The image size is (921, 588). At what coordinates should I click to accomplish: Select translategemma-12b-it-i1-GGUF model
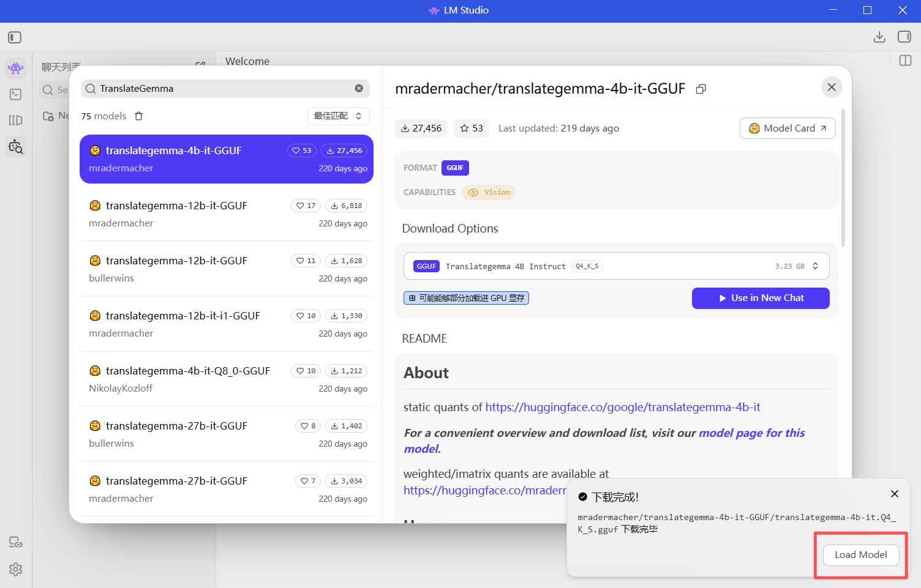227,324
